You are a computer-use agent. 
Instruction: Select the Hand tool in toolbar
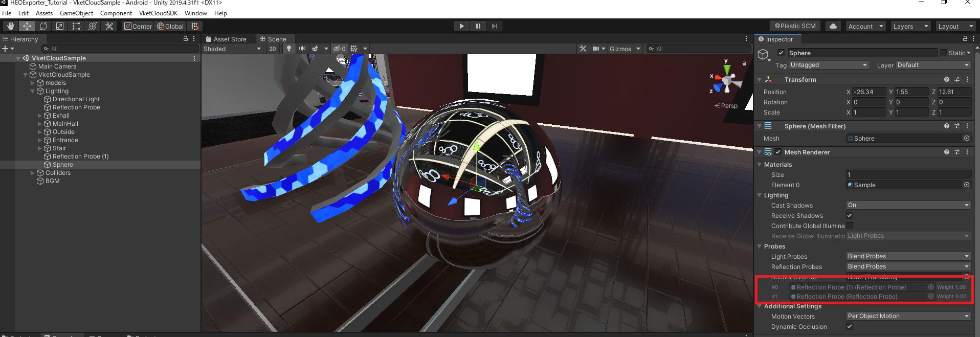point(10,26)
